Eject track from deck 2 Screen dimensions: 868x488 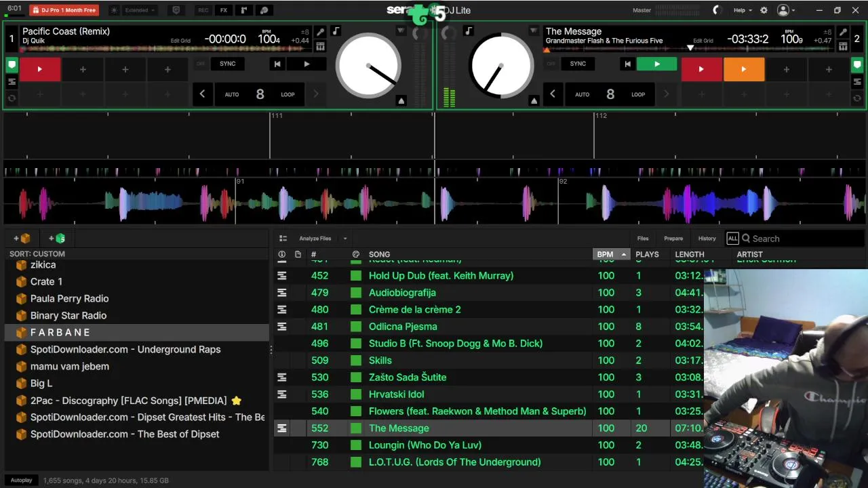(x=534, y=100)
